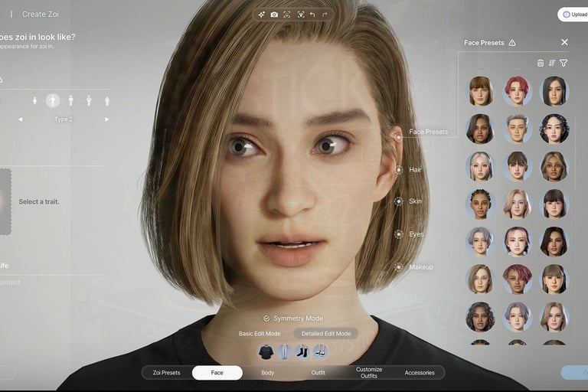Select the sneakers outfit icon

coord(320,352)
